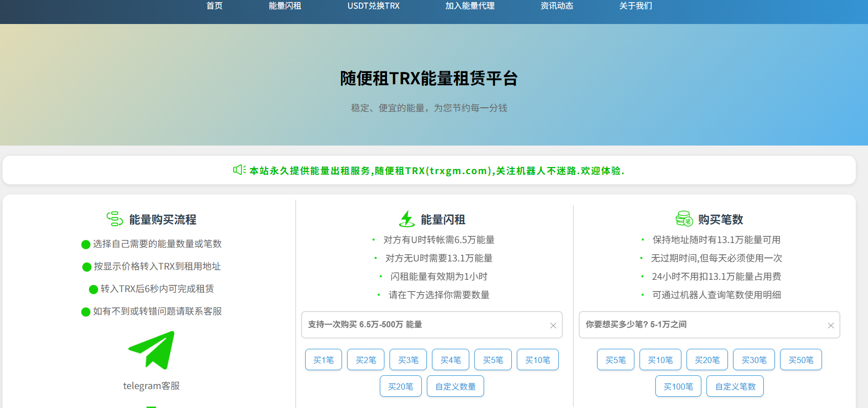Select 买20笔 in the 购买笔数 section
The height and width of the screenshot is (408, 868).
point(707,359)
